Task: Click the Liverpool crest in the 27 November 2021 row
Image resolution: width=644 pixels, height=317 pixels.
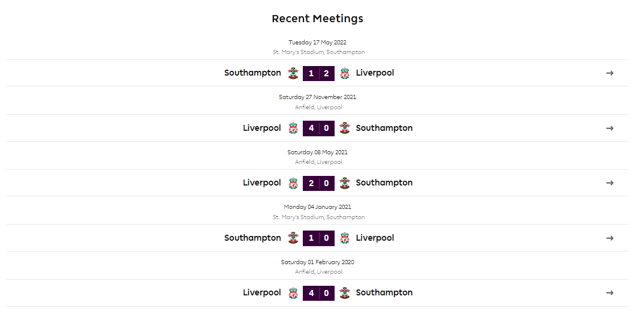Action: [x=293, y=128]
